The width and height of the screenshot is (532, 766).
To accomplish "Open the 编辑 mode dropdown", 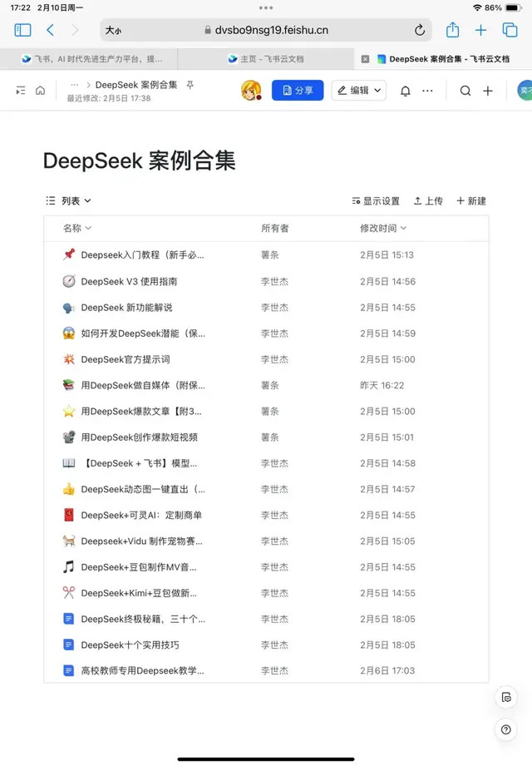I will (x=359, y=91).
